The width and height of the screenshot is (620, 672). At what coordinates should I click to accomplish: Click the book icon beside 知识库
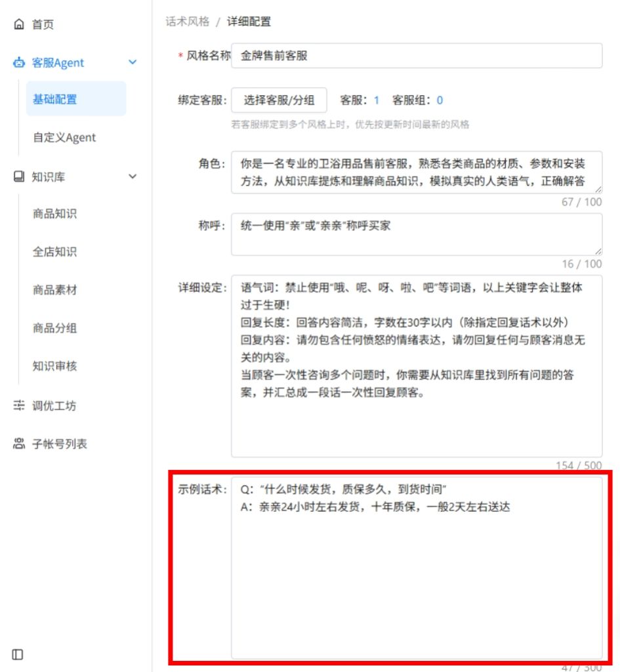pos(19,177)
